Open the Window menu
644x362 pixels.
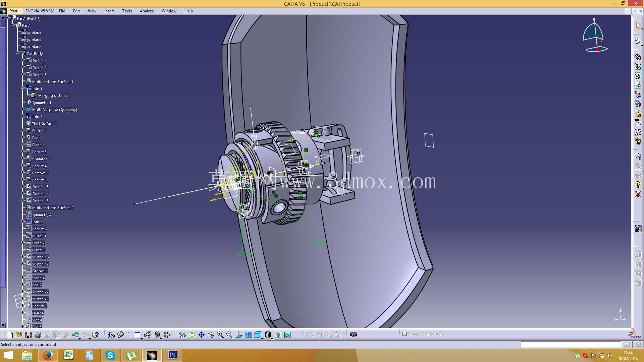169,11
